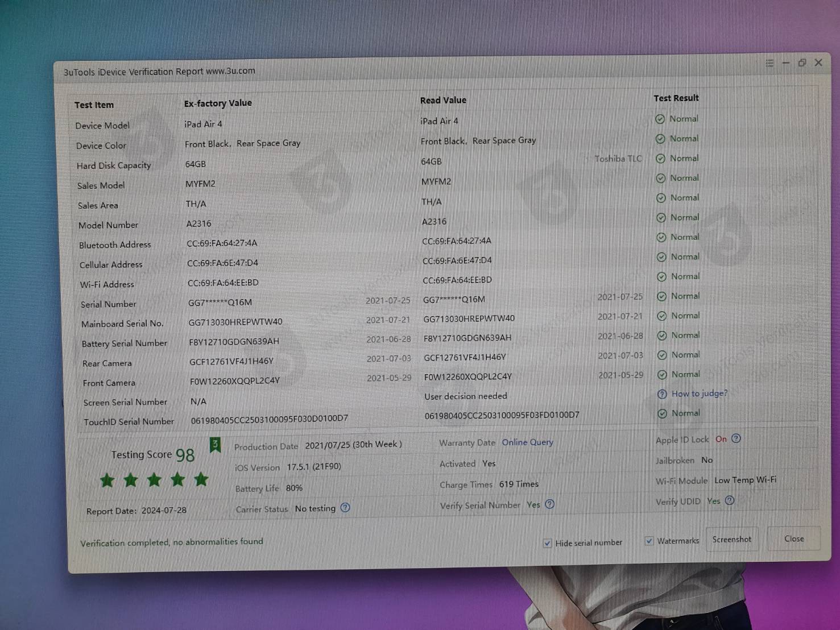This screenshot has height=630, width=840.
Task: Click the Screen Serial Number N/A value
Action: coord(198,401)
